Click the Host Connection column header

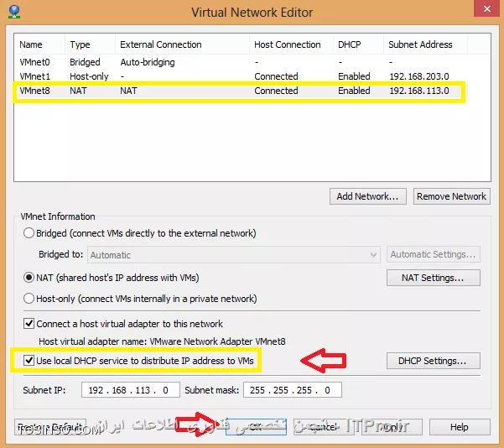click(291, 44)
